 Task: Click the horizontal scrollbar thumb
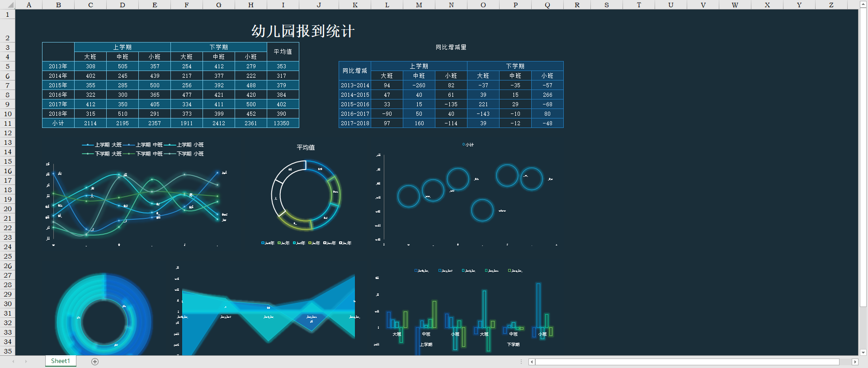point(687,362)
